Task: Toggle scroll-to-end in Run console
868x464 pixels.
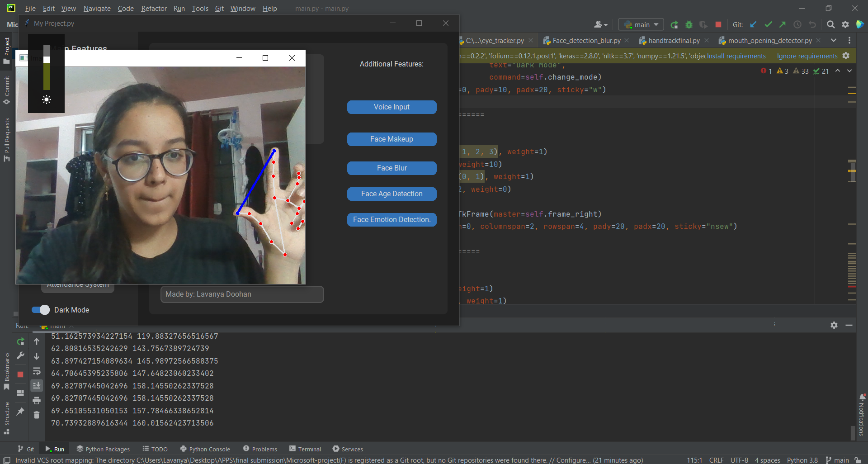Action: point(37,385)
